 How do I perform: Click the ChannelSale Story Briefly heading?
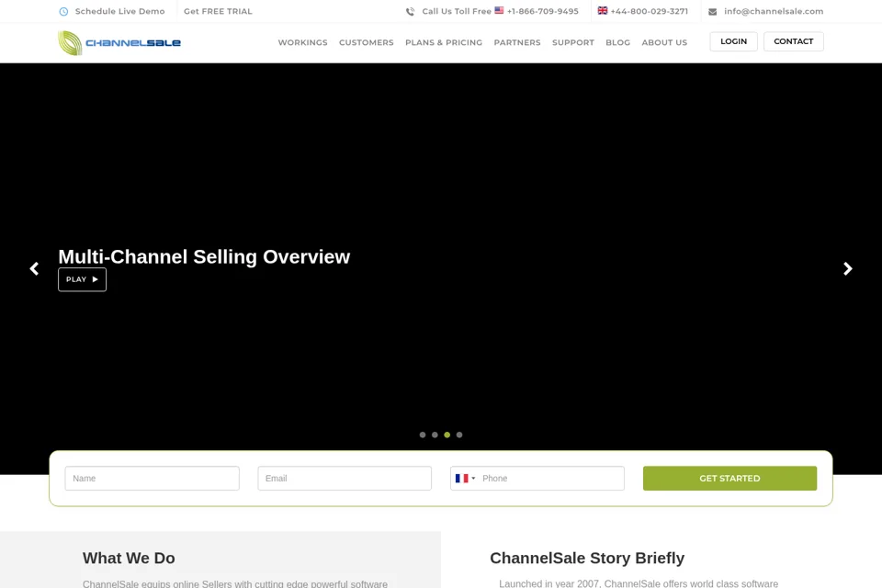click(x=587, y=559)
